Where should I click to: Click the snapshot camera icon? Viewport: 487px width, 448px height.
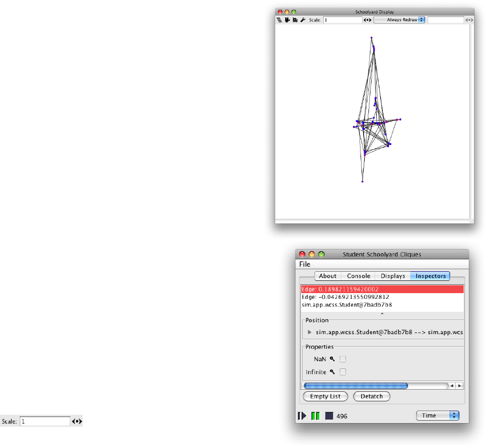295,20
